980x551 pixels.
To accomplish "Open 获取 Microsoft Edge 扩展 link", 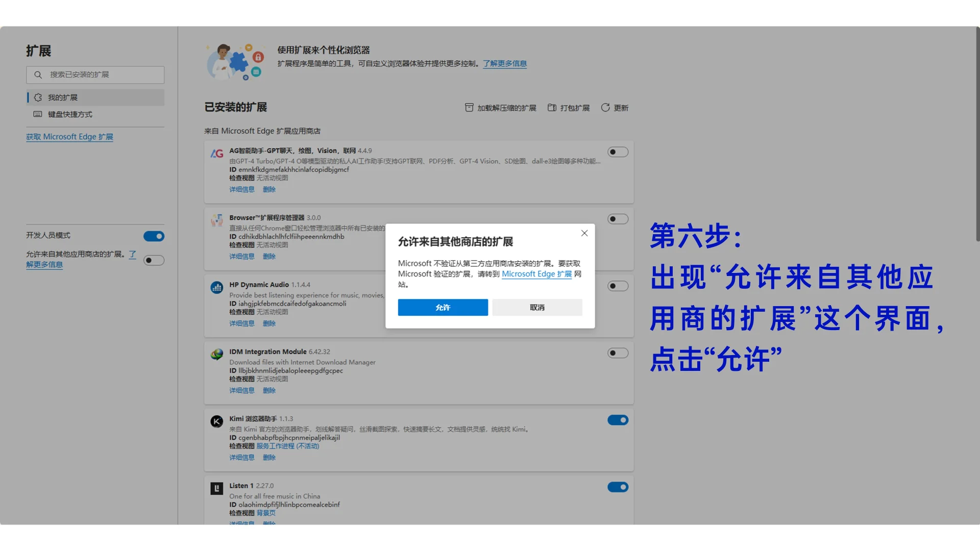I will click(69, 137).
